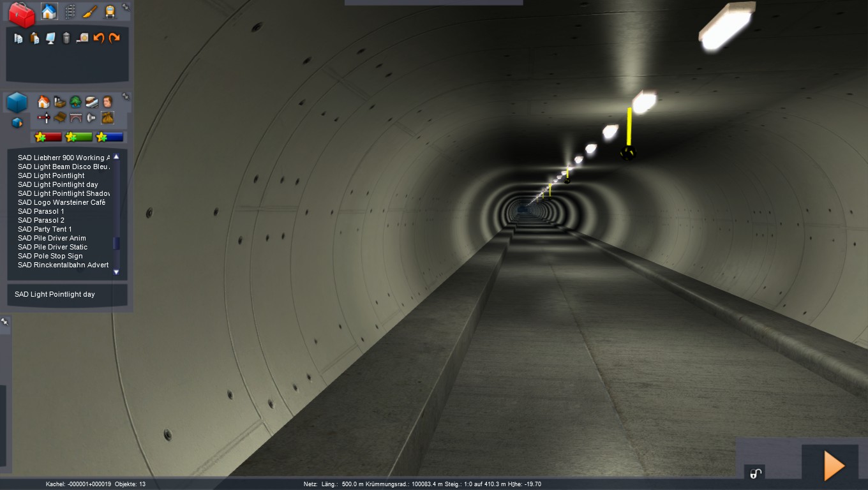The image size is (868, 490).
Task: Select the brown sack miscellaneous category icon
Action: tap(107, 117)
